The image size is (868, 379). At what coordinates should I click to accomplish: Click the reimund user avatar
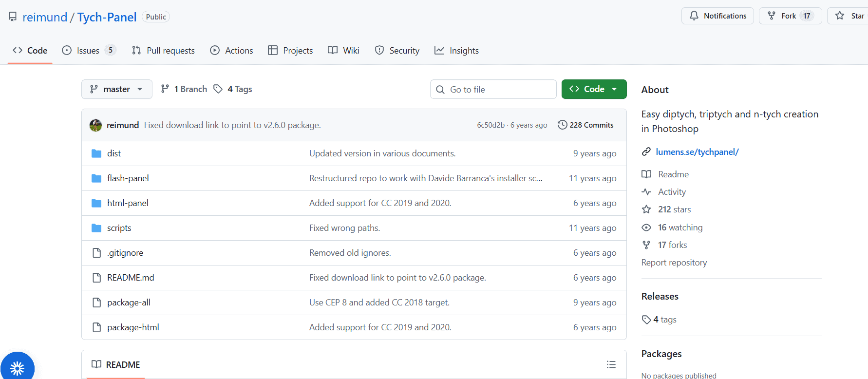click(95, 125)
